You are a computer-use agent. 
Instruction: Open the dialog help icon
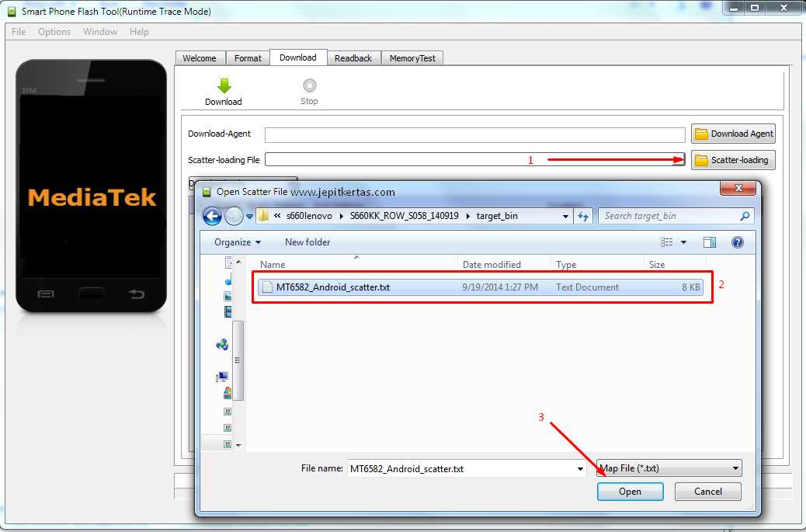point(737,242)
